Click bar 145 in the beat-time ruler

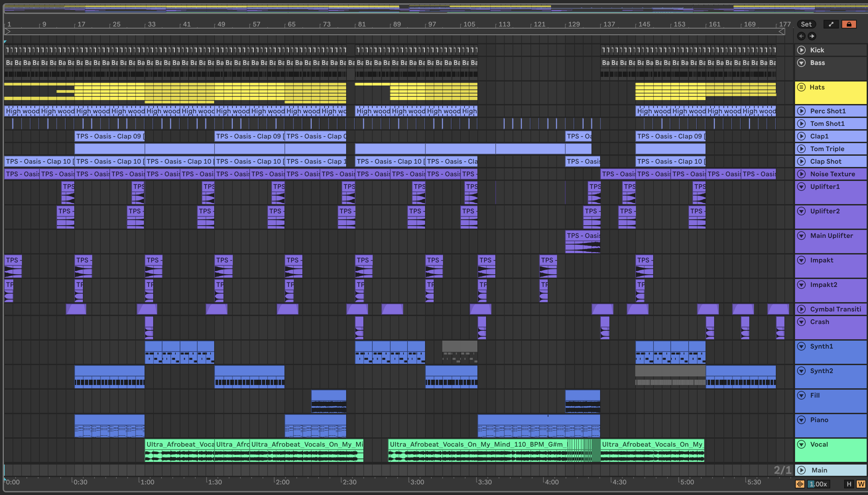coord(644,24)
